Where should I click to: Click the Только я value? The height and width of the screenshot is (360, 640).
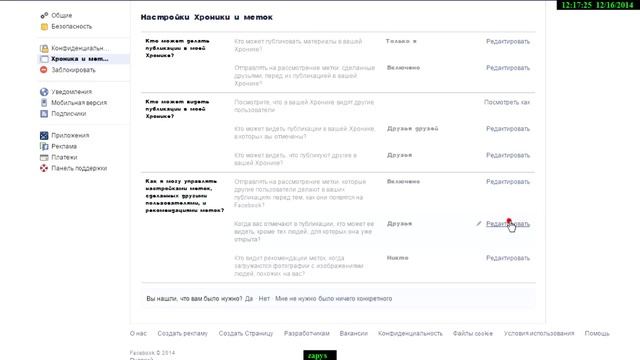(x=401, y=41)
